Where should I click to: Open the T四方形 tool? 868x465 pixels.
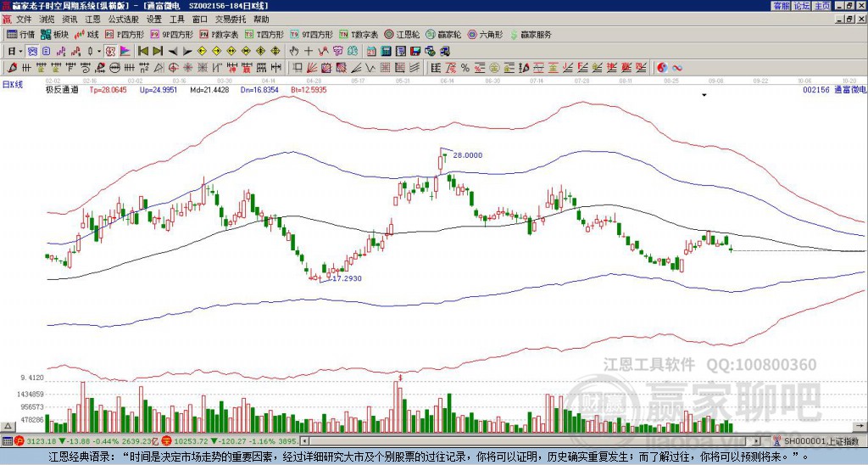pyautogui.click(x=264, y=34)
